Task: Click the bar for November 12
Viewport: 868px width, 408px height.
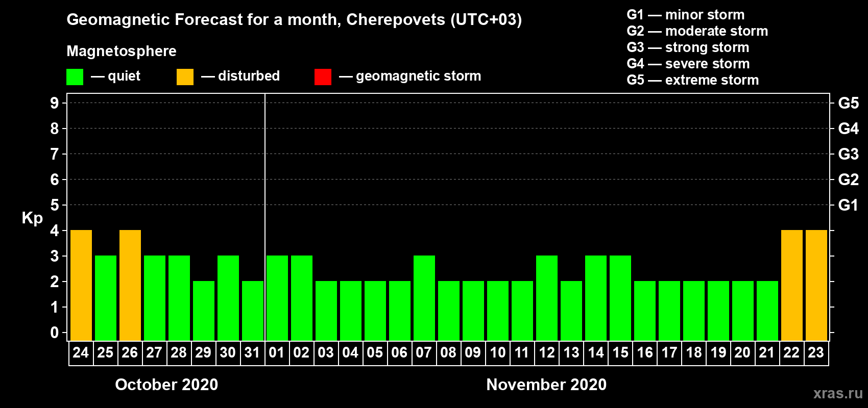Action: tap(547, 298)
